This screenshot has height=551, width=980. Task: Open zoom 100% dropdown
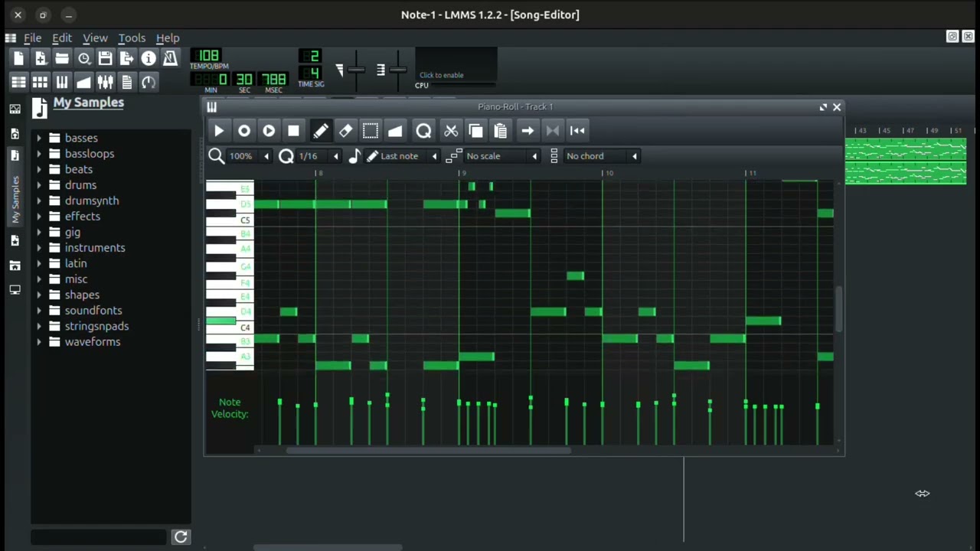point(250,156)
